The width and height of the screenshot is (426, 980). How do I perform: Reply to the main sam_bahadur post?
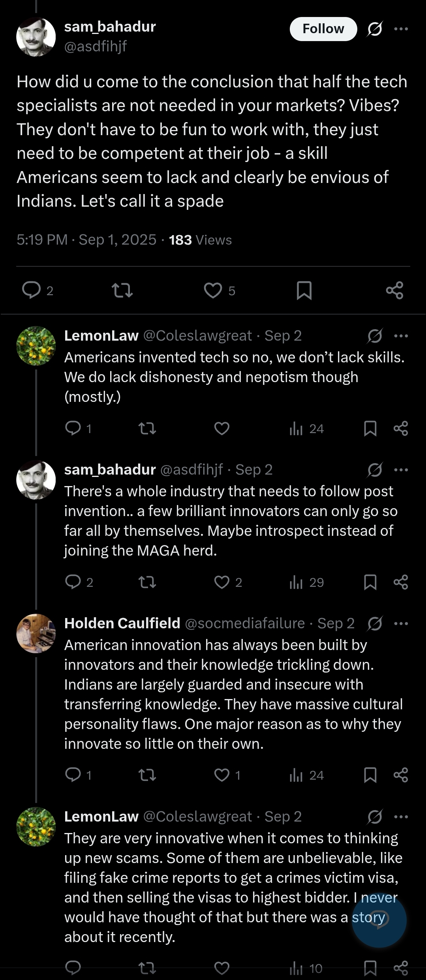click(32, 290)
